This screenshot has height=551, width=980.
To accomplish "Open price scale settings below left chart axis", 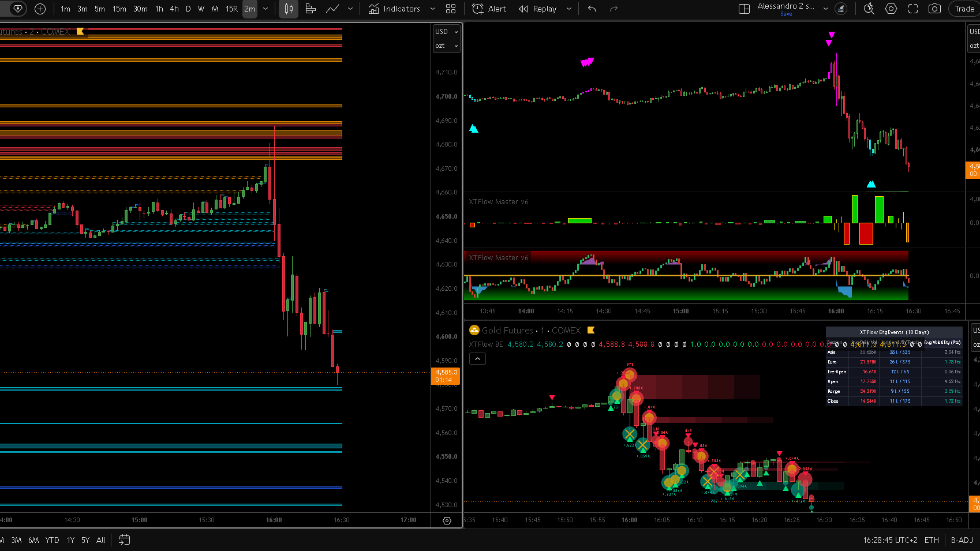I will click(447, 520).
